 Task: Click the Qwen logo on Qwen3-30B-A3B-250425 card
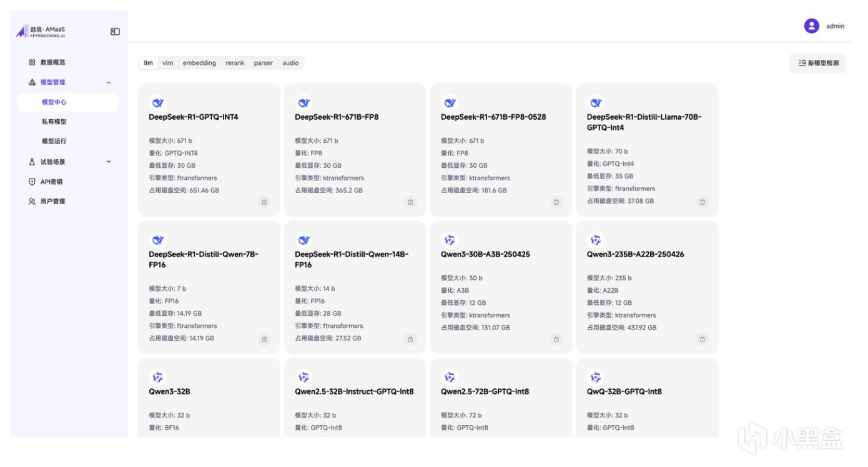[450, 240]
